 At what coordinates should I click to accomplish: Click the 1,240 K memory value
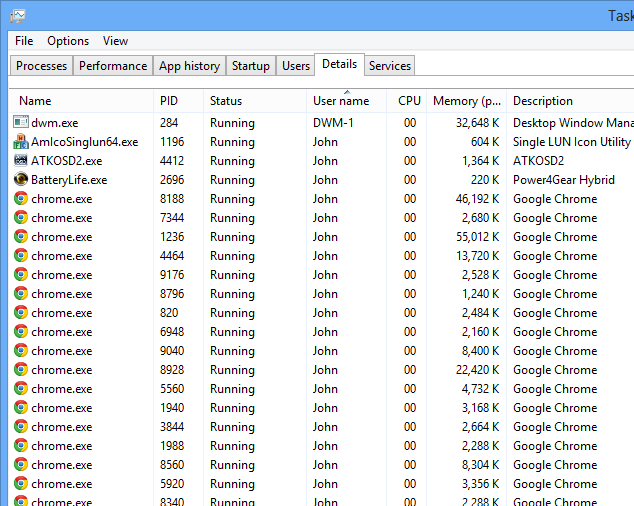[x=481, y=294]
